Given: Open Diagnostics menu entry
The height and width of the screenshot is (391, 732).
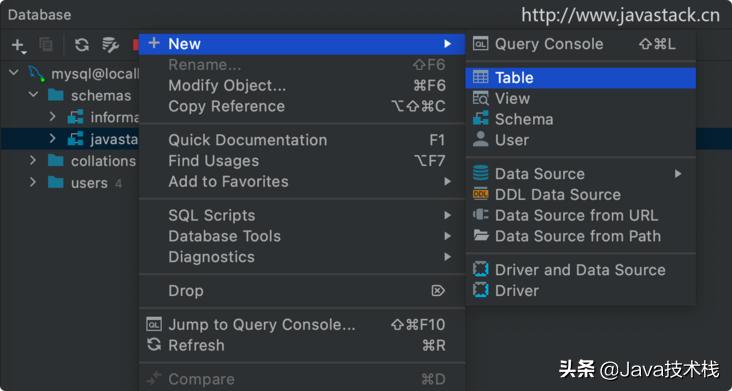Looking at the screenshot, I should [x=302, y=257].
